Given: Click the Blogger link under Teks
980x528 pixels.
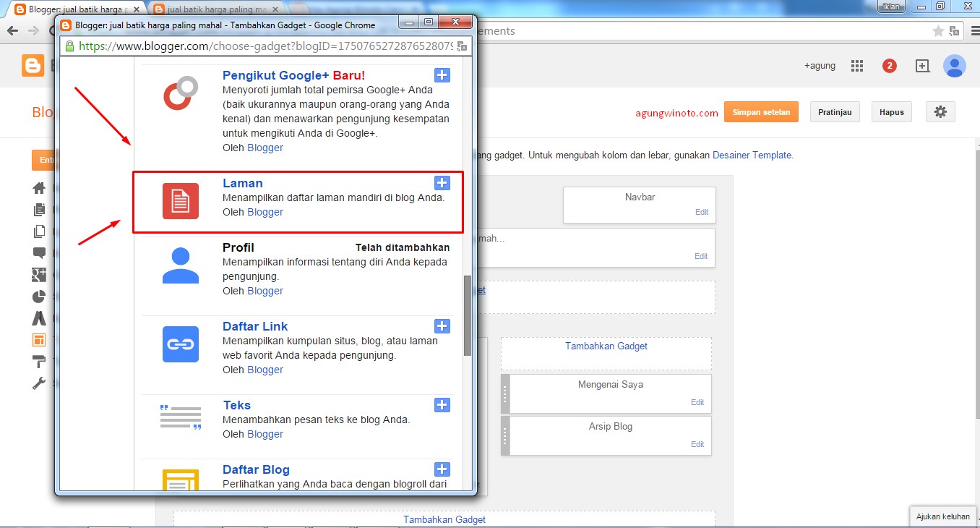Looking at the screenshot, I should (265, 434).
